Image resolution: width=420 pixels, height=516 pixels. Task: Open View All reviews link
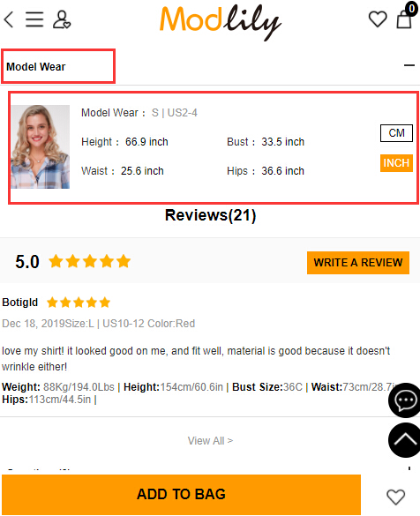[x=210, y=441]
